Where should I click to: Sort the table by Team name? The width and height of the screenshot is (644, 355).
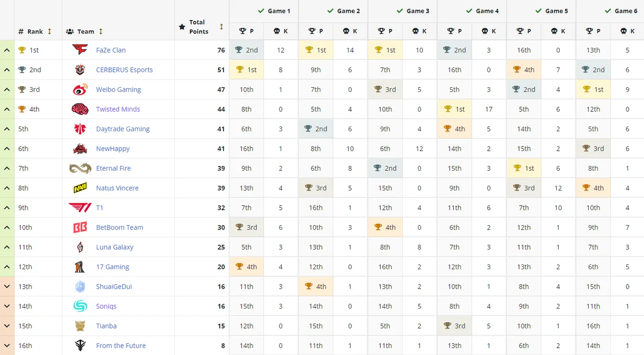coord(101,31)
